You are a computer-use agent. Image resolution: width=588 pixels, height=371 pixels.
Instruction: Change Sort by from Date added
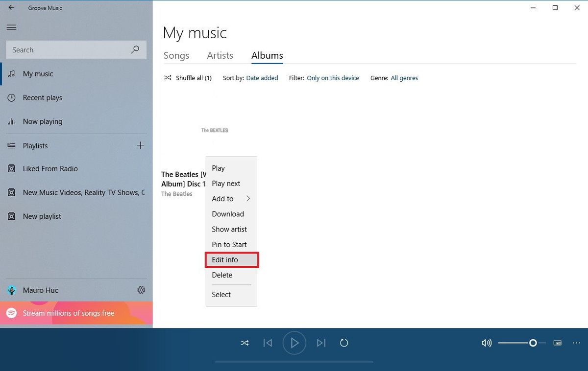click(x=262, y=78)
